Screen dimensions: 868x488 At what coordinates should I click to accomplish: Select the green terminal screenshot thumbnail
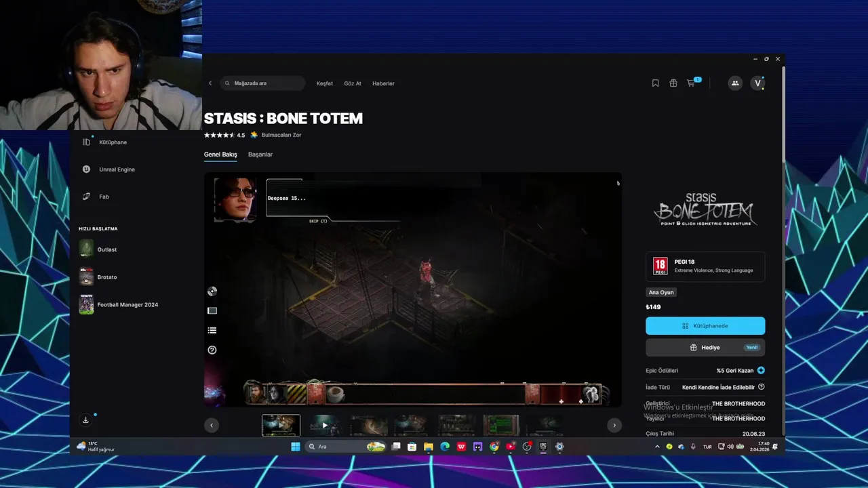501,425
